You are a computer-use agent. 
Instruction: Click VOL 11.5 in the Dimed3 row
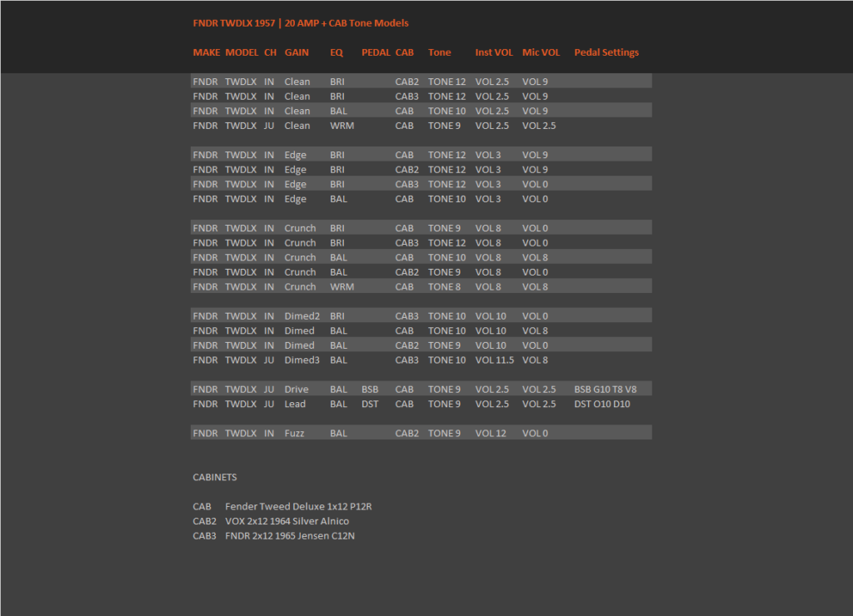click(x=495, y=360)
